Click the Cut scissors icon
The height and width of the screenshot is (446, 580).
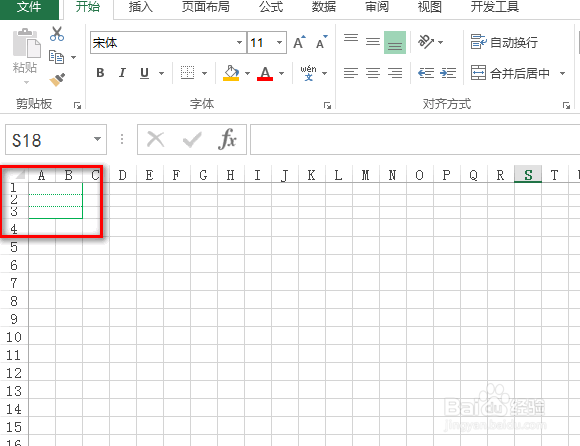point(57,34)
